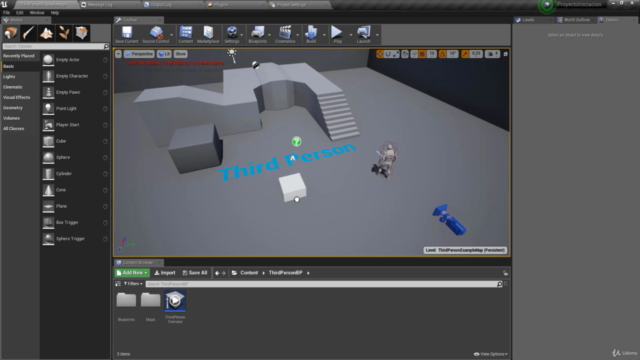Toggle Content Browser sources panel button
Image resolution: width=640 pixels, height=360 pixels.
[118, 284]
